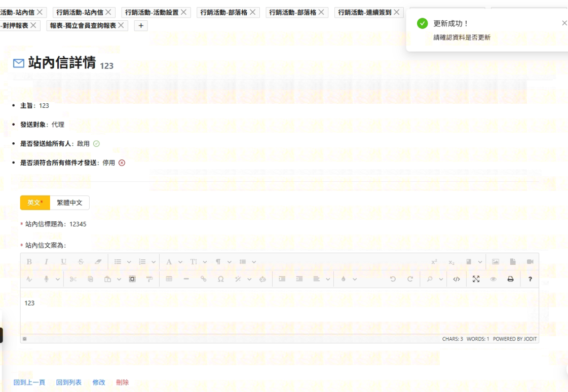Viewport: 568px width, 392px height.
Task: Expand the text alignment dropdown arrow
Action: pos(328,279)
